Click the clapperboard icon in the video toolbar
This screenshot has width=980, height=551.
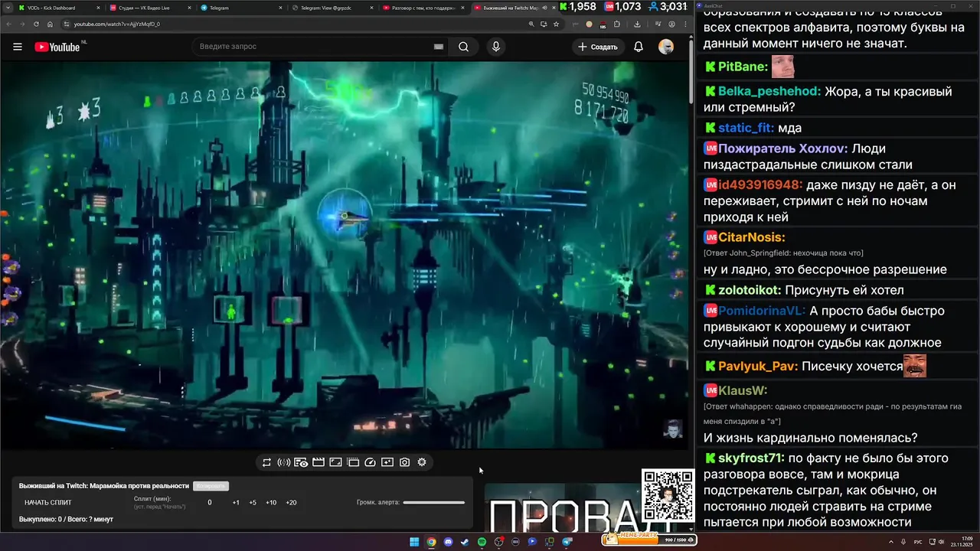pyautogui.click(x=318, y=462)
